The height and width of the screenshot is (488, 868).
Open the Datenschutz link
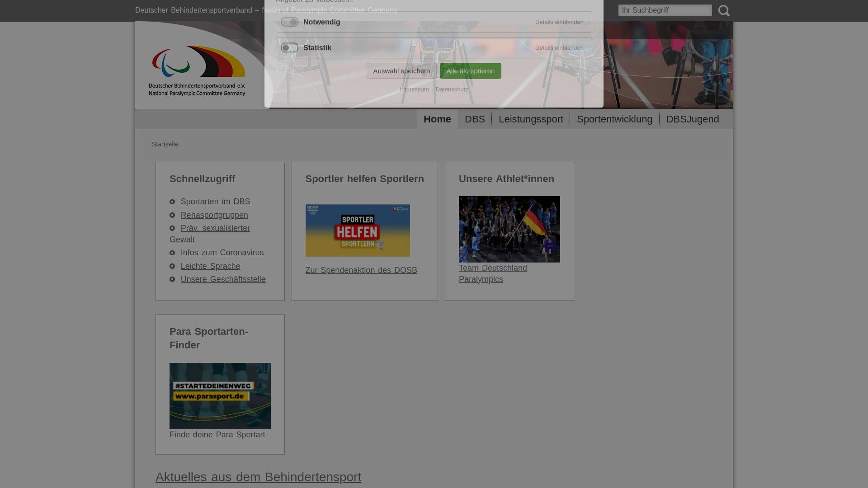point(452,89)
